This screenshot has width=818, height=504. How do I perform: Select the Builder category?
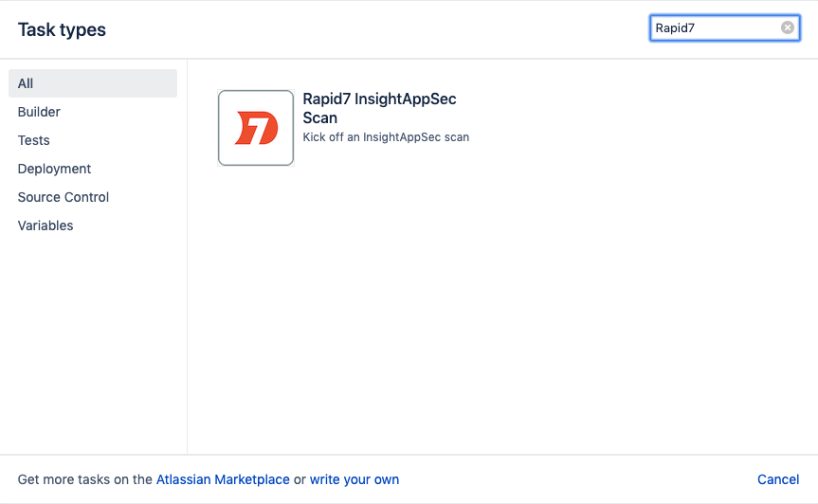(x=39, y=112)
